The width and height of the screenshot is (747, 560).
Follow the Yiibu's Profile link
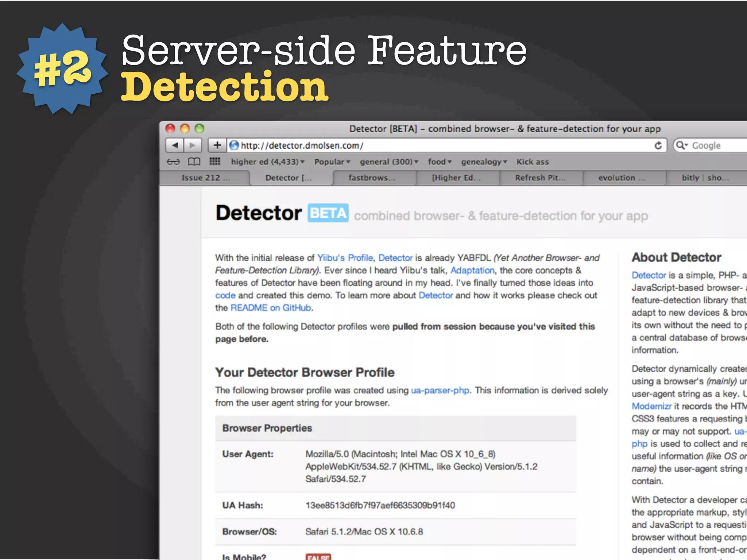345,258
